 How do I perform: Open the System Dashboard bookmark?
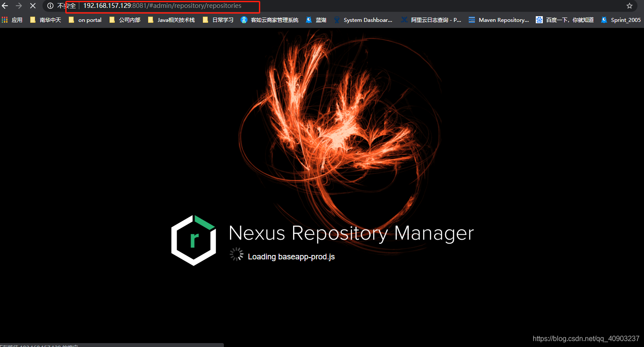click(363, 20)
